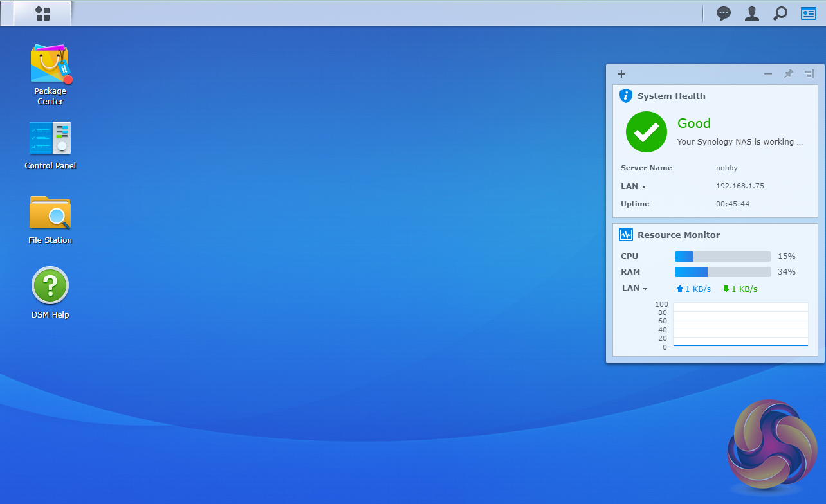Click the 'CPU' label in Resource Monitor

click(630, 256)
